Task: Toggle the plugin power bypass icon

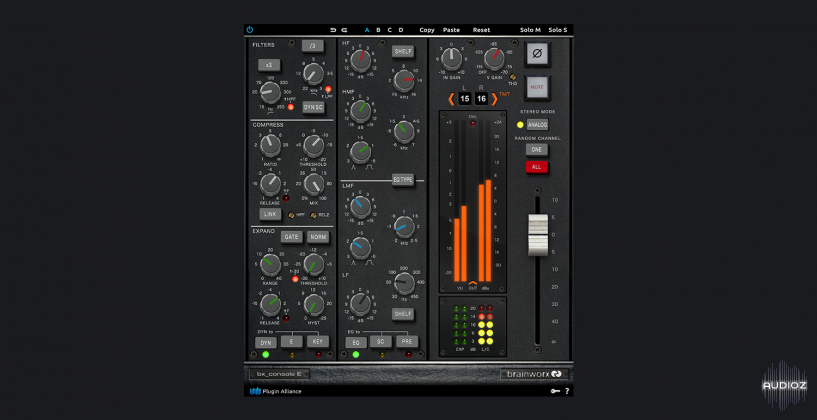Action: click(250, 30)
